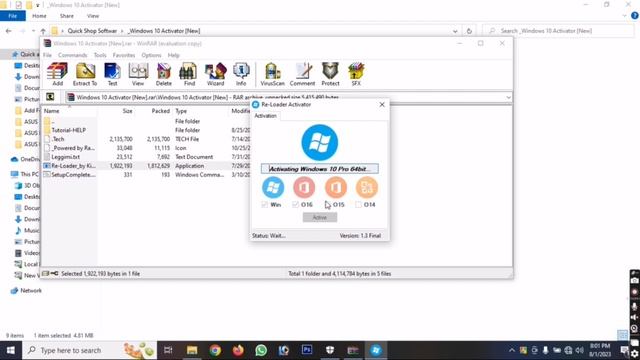This screenshot has width=640, height=360.
Task: Select the Activation tab in Re-Loader
Action: (x=265, y=116)
